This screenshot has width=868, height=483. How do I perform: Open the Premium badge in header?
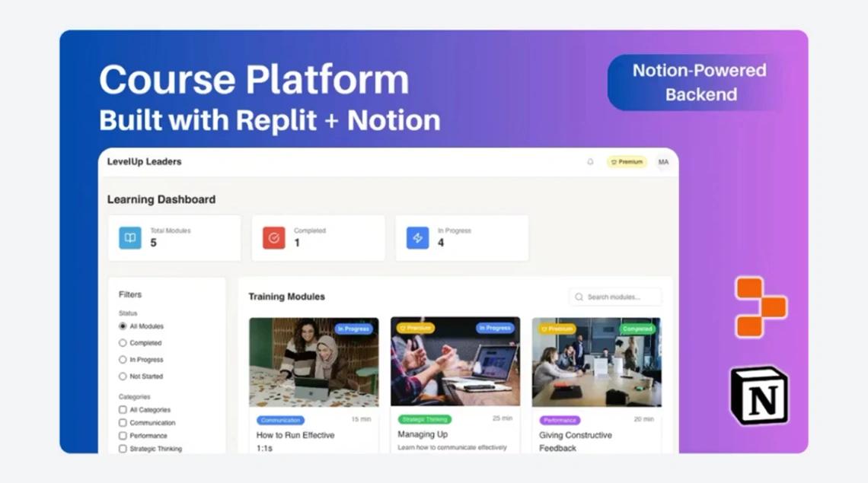click(x=627, y=161)
